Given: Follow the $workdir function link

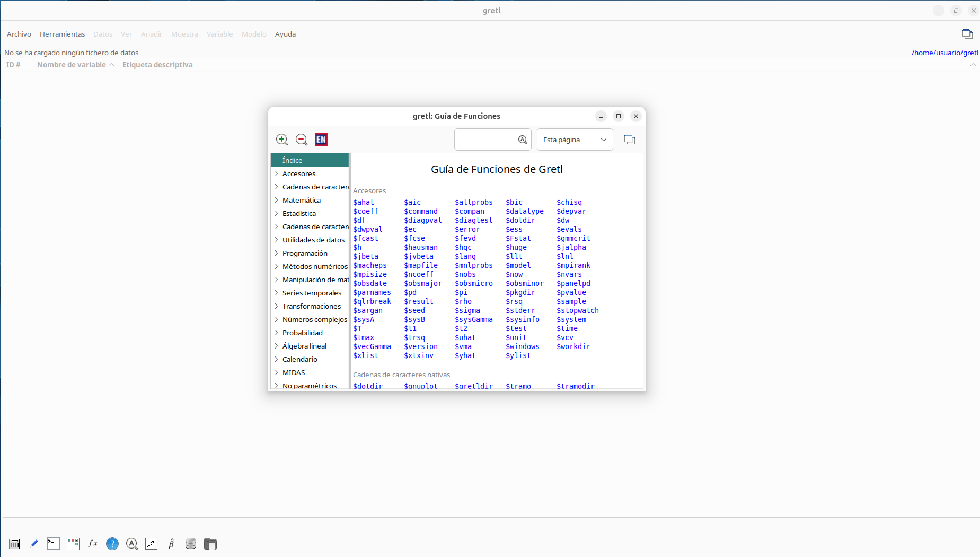Looking at the screenshot, I should [x=573, y=346].
